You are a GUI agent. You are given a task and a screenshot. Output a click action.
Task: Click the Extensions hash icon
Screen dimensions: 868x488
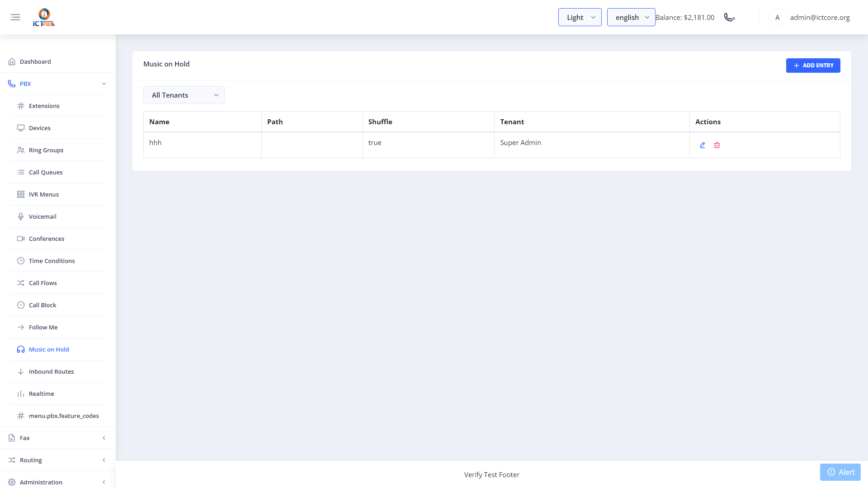21,106
